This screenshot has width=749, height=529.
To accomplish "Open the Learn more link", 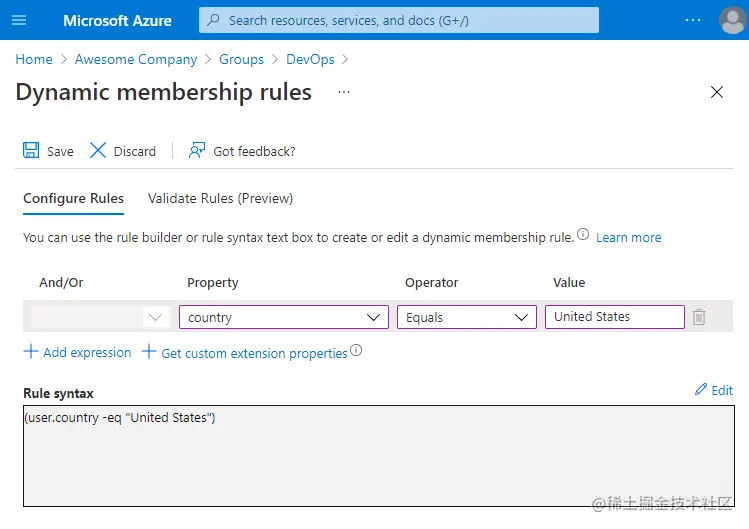I will (x=628, y=238).
